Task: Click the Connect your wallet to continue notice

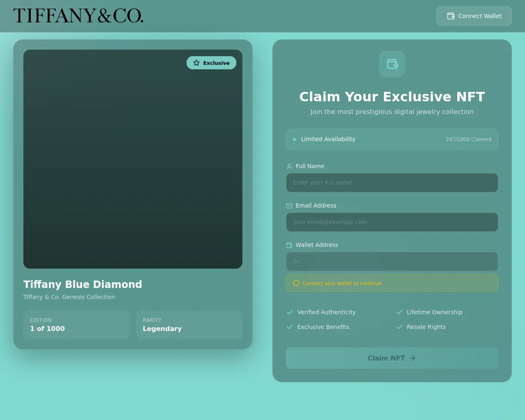Action: [x=392, y=283]
